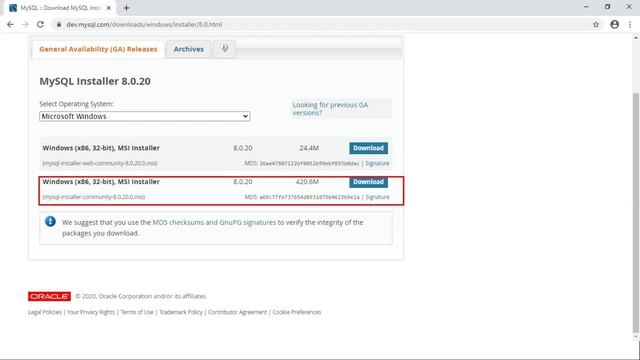Switch to General Availability (GA) Releases tab

98,49
